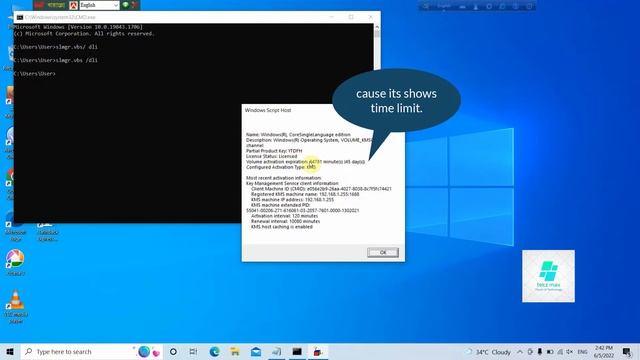Viewport: 640px width, 360px height.
Task: Open File Explorer from the taskbar
Action: coord(235,351)
